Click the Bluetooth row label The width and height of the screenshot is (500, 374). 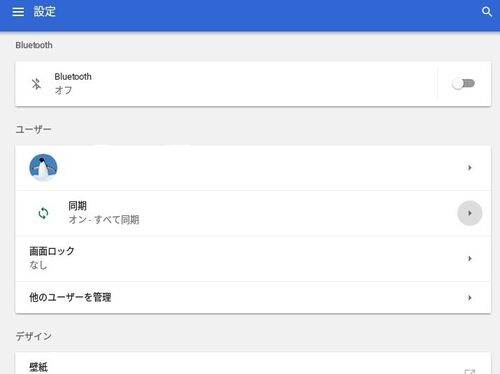pos(73,77)
